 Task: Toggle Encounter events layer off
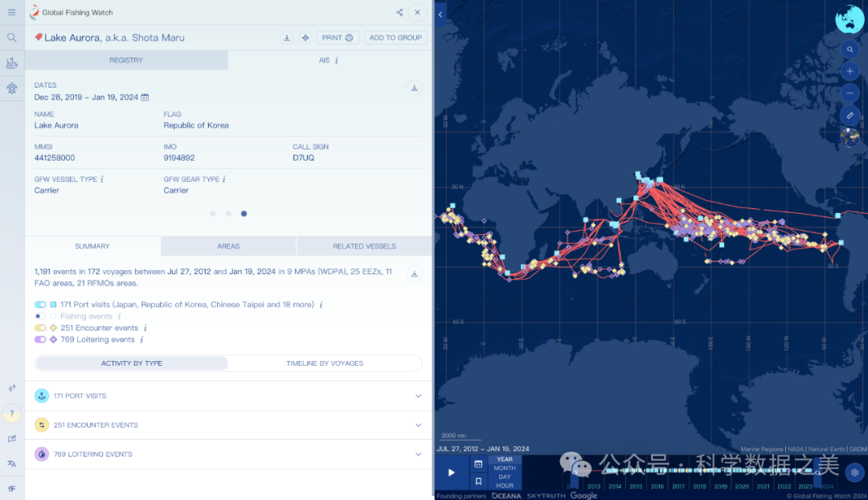pyautogui.click(x=40, y=328)
